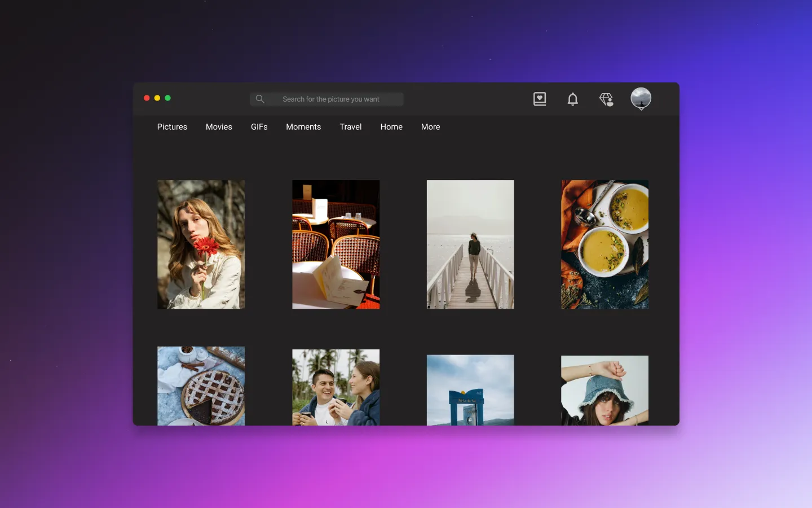Select the Moments category
This screenshot has width=812, height=508.
click(303, 126)
